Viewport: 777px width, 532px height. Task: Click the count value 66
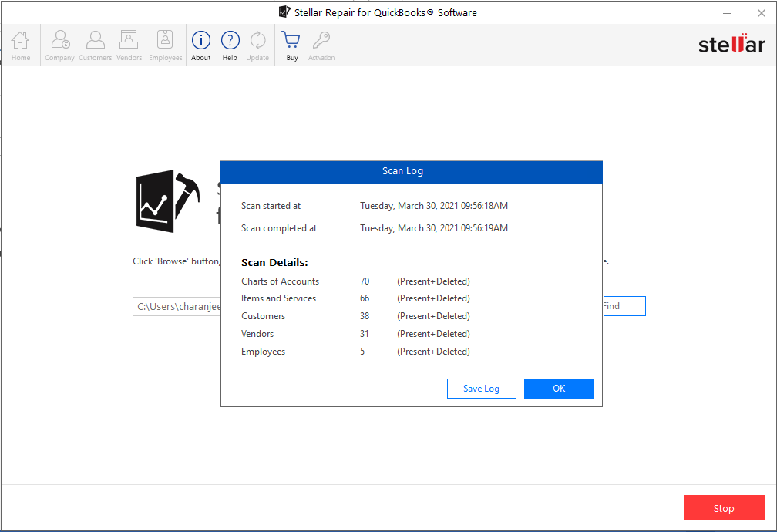tap(364, 298)
